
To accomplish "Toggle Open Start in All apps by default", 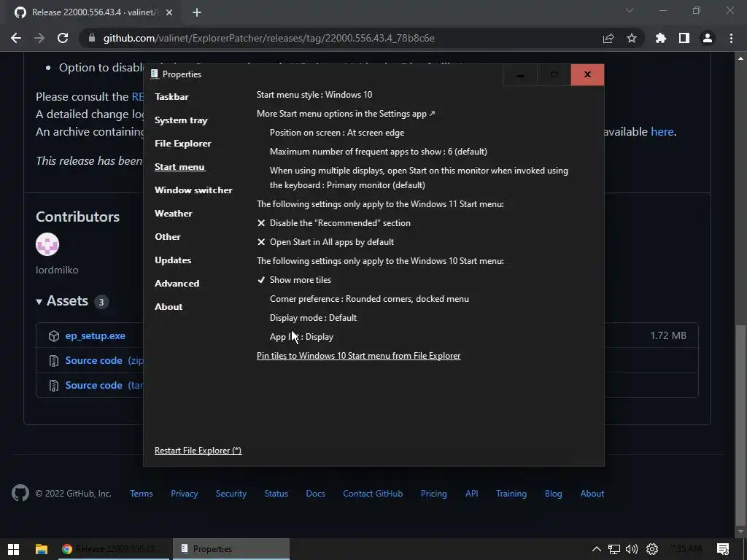I will (x=325, y=242).
